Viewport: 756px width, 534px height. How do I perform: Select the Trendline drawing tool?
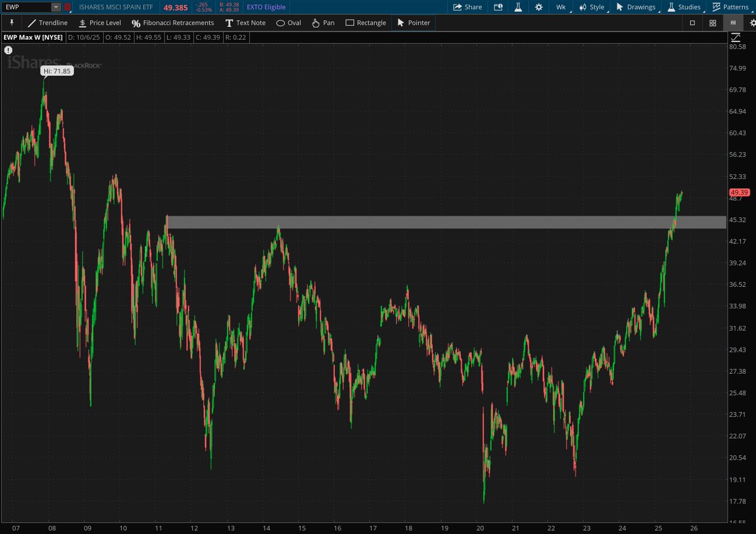click(48, 23)
